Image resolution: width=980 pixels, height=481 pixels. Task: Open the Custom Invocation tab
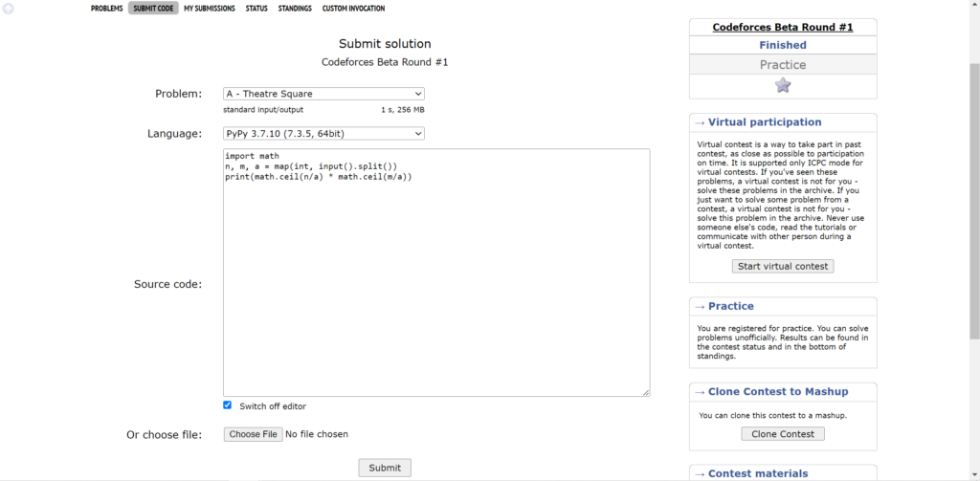point(353,9)
